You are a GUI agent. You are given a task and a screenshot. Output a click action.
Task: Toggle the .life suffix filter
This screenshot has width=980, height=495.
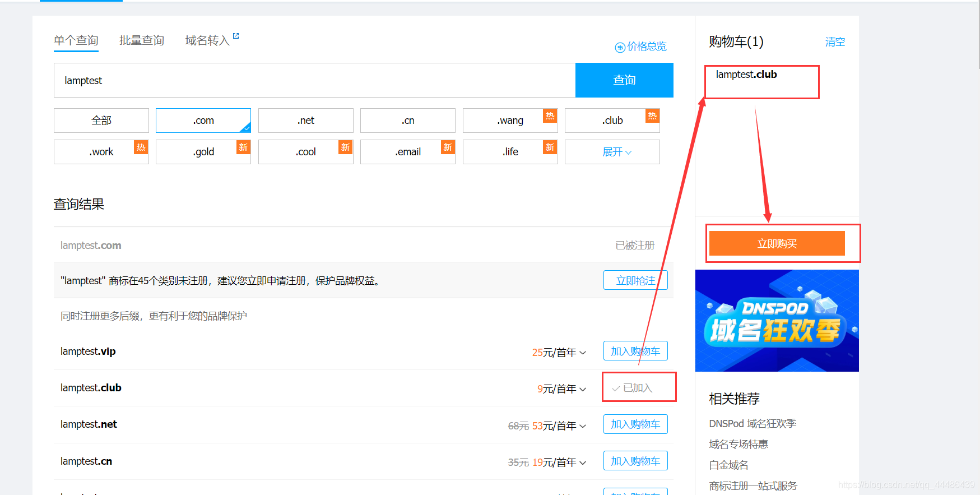pyautogui.click(x=510, y=152)
